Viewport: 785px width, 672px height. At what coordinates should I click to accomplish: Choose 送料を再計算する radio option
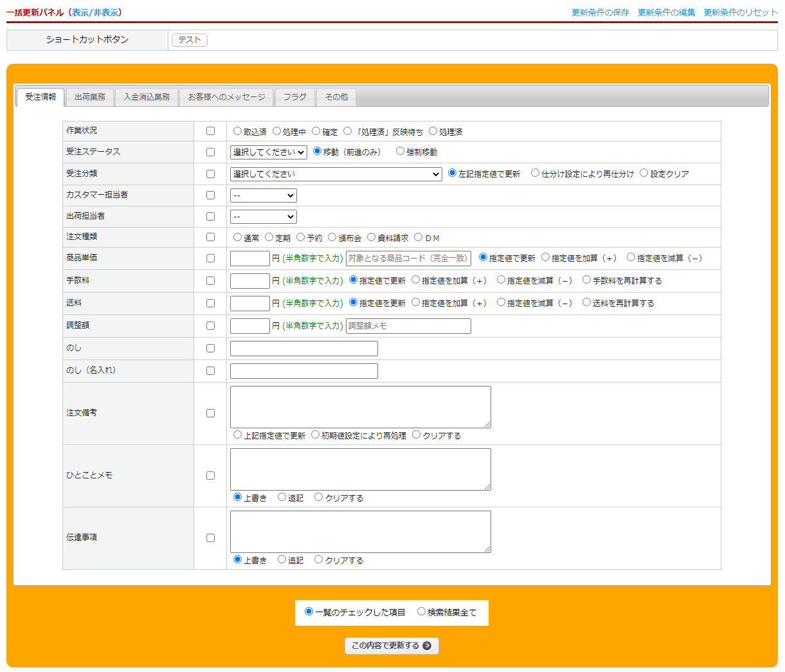(587, 302)
